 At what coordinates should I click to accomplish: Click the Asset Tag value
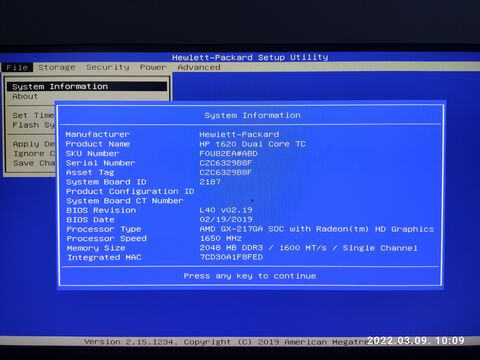click(x=226, y=173)
